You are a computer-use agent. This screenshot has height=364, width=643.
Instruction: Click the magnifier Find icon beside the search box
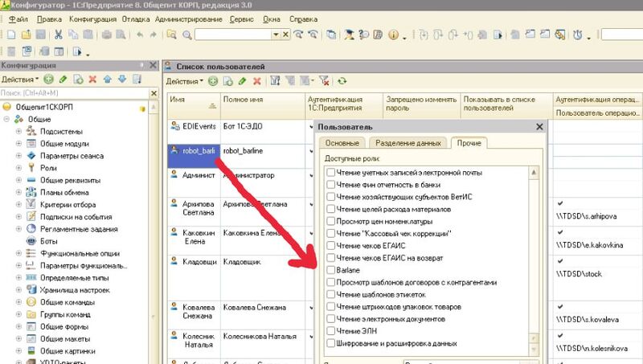[x=187, y=35]
